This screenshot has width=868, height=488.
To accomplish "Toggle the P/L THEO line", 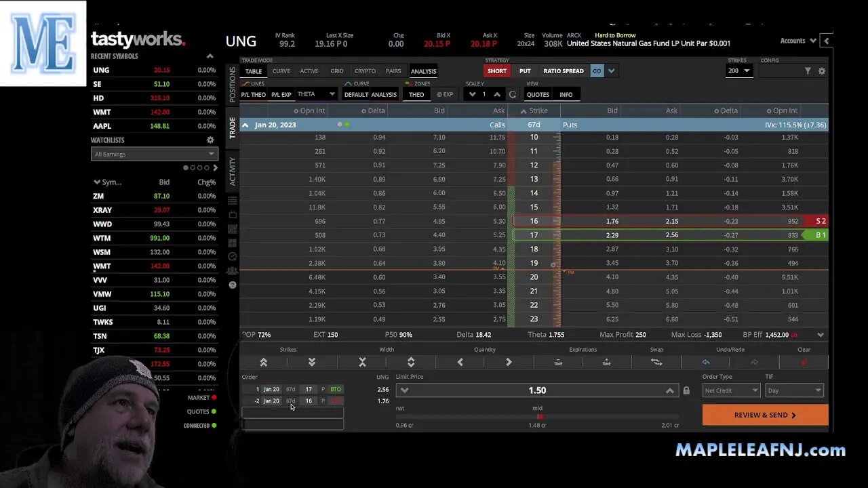I will (x=254, y=94).
